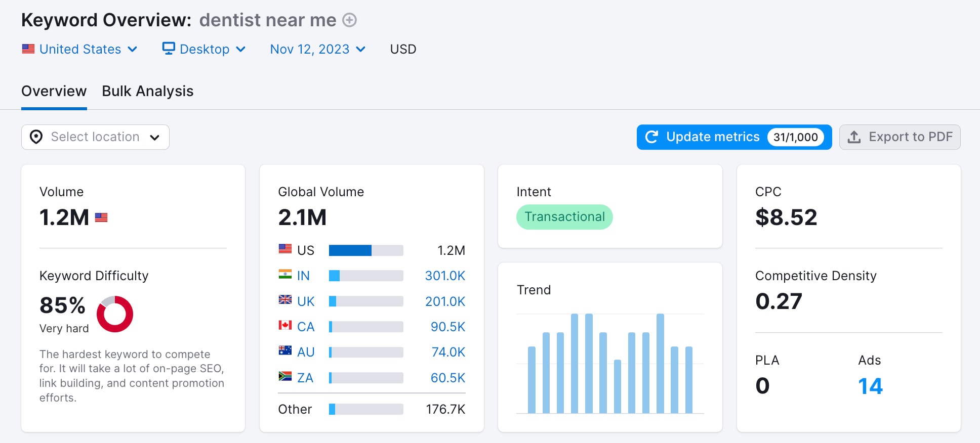Screen dimensions: 980x443
Task: Click the tallest bar in the Trend chart
Action: tap(575, 363)
